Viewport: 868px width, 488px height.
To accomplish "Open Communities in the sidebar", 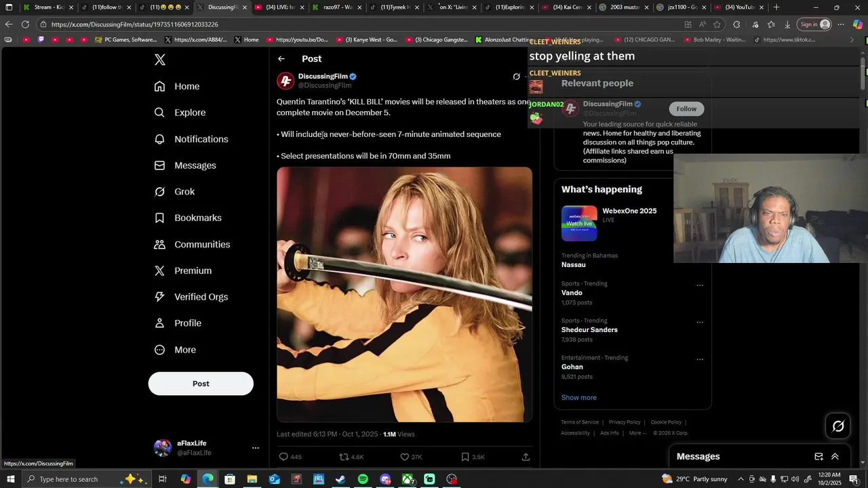I will [x=192, y=244].
